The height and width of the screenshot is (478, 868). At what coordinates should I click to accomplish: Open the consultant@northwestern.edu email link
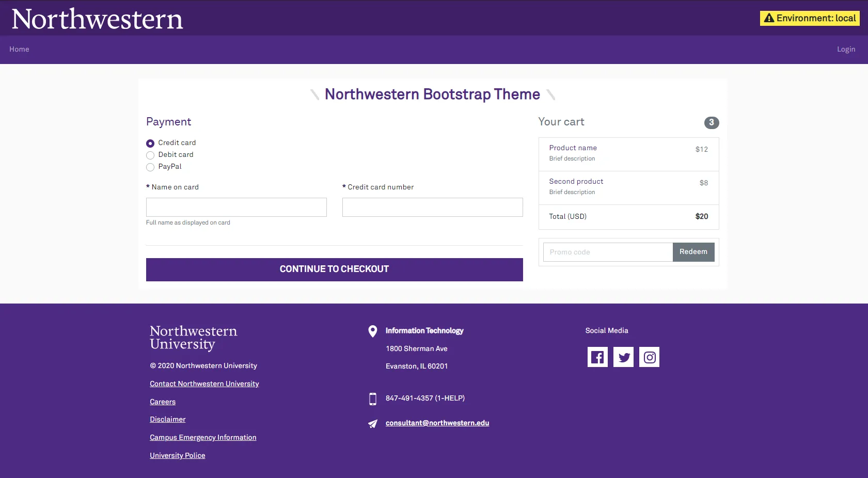click(x=437, y=423)
